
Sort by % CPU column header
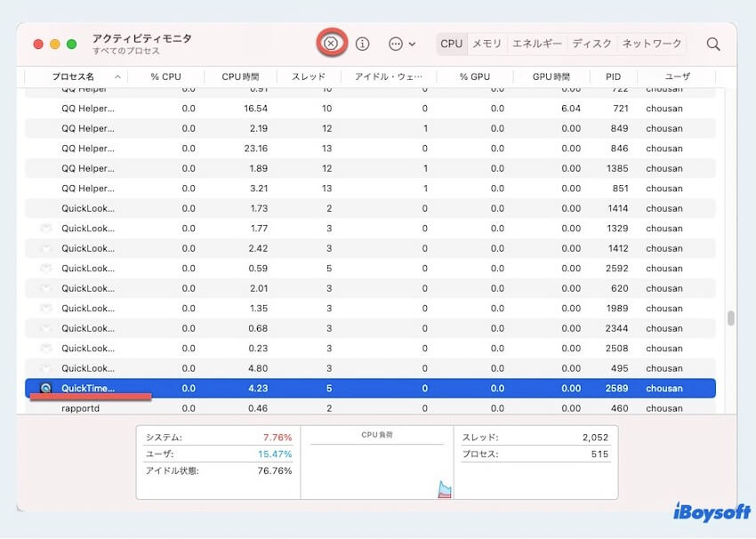[x=165, y=76]
